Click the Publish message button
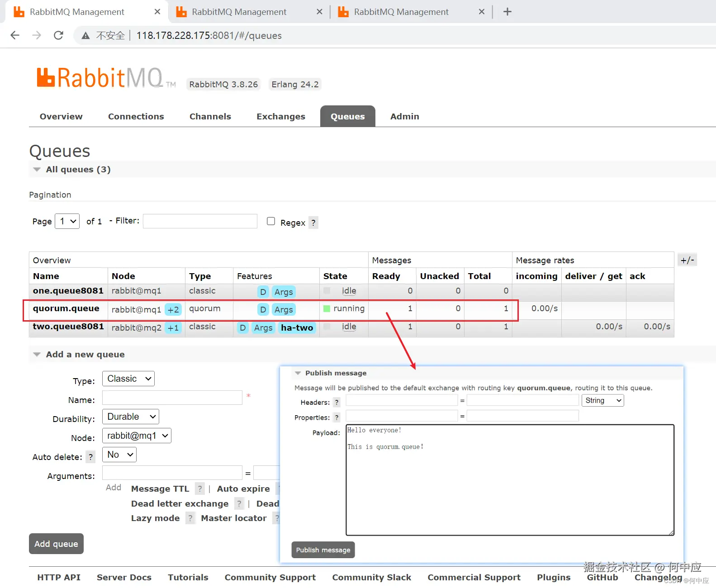This screenshot has width=716, height=588. pyautogui.click(x=323, y=550)
